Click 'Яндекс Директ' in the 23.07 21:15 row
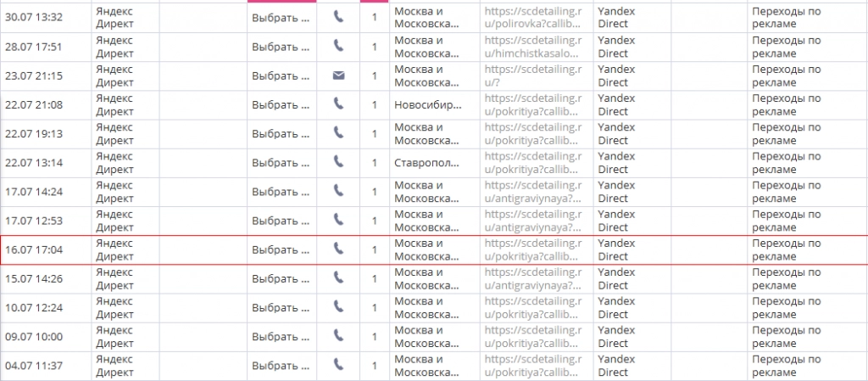Image resolution: width=868 pixels, height=381 pixels. 114,76
